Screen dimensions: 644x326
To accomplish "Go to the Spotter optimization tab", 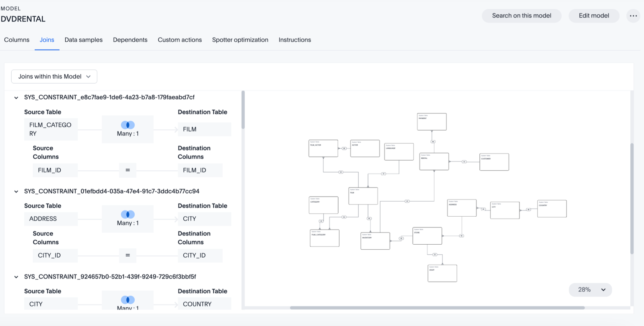I will 240,40.
